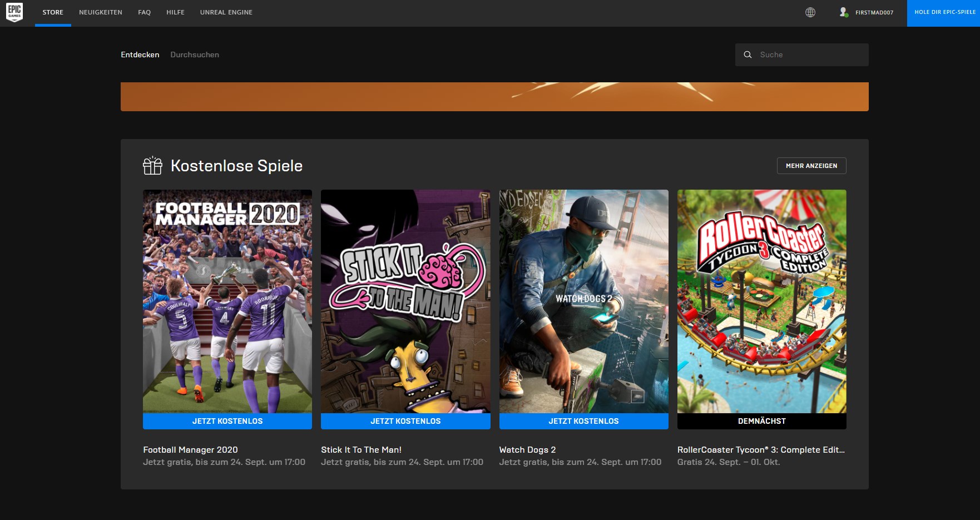Click Stick It To The Man's 'Jetzt gratis' availability text
Viewport: 980px width, 520px height.
click(x=402, y=462)
